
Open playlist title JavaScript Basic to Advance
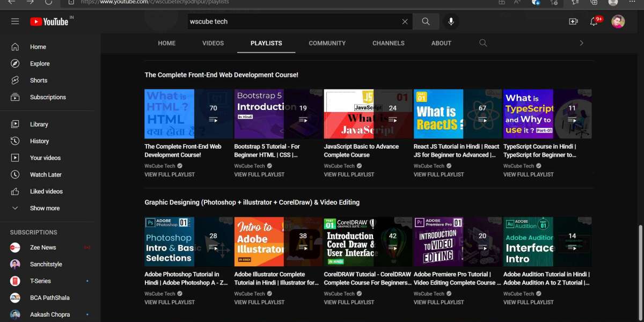coord(361,150)
